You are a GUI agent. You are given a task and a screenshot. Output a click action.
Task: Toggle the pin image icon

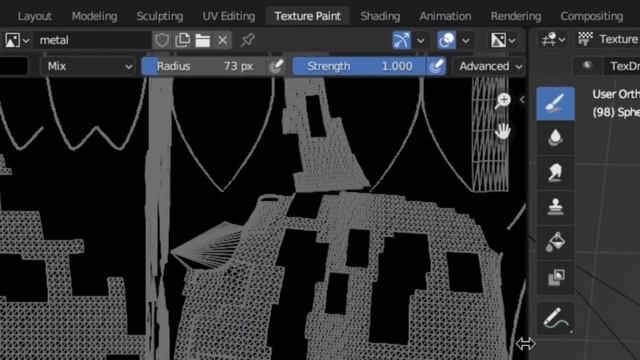[247, 40]
